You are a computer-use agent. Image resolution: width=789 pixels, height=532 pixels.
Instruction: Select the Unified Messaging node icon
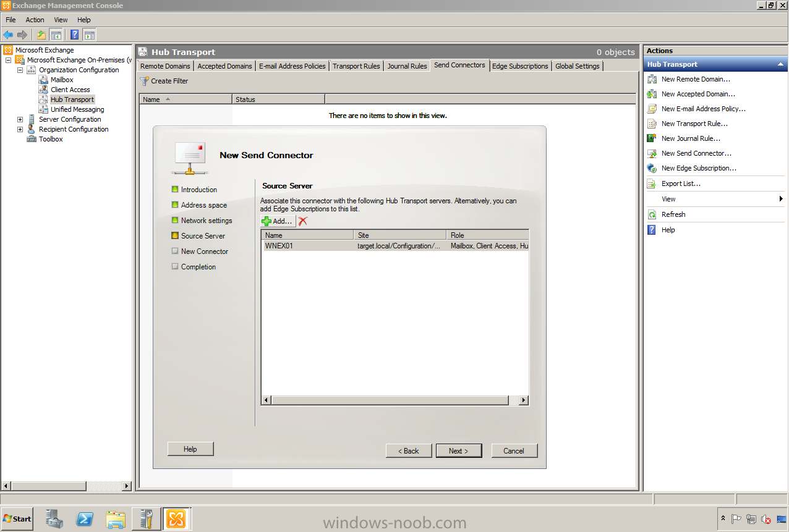pyautogui.click(x=43, y=109)
